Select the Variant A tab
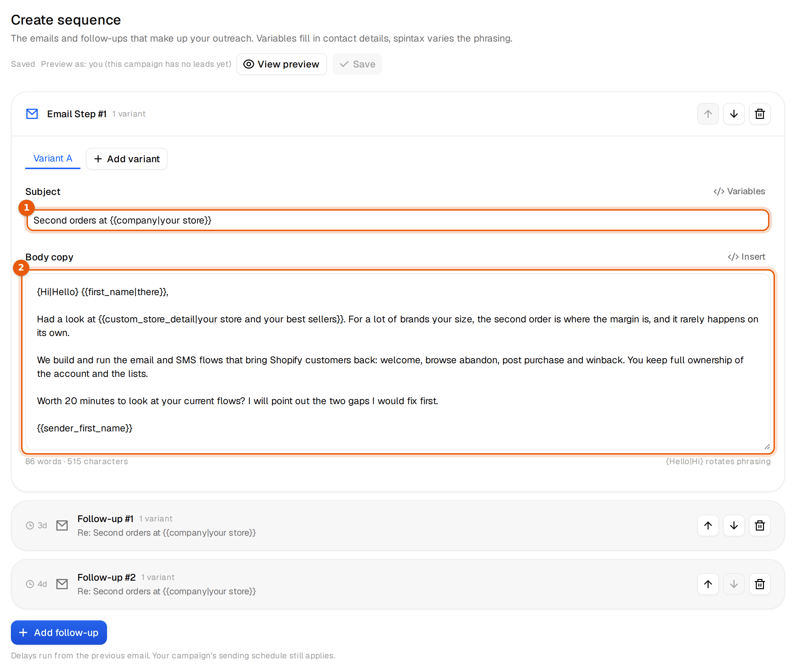Screen dimensions: 796x672 (52, 158)
